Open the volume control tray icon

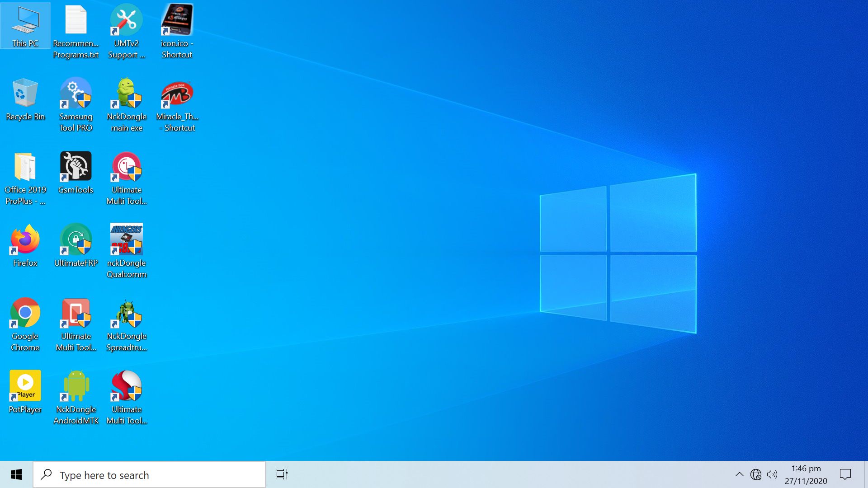pos(772,474)
